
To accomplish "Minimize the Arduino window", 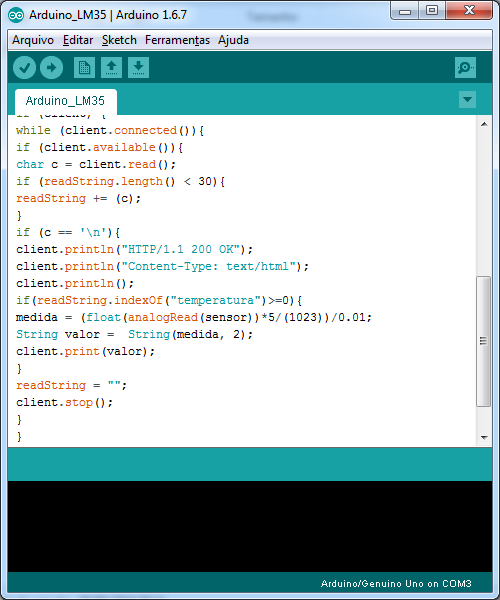I will [405, 11].
